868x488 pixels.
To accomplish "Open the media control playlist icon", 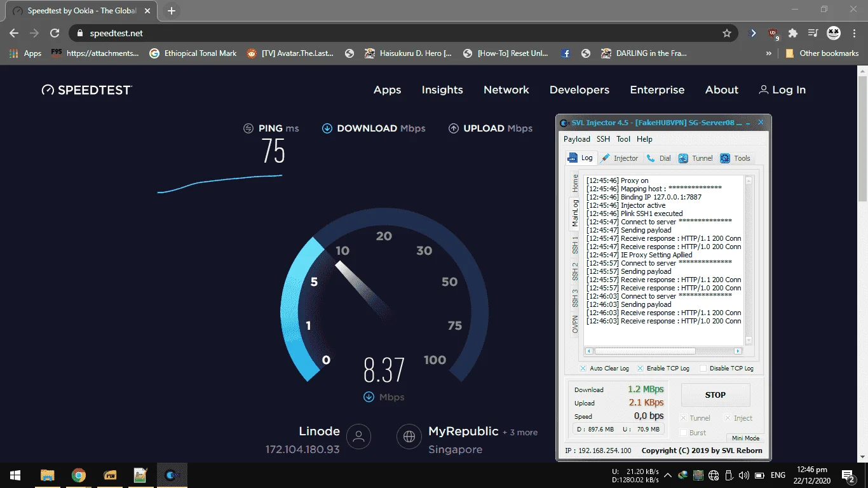I will pos(813,33).
